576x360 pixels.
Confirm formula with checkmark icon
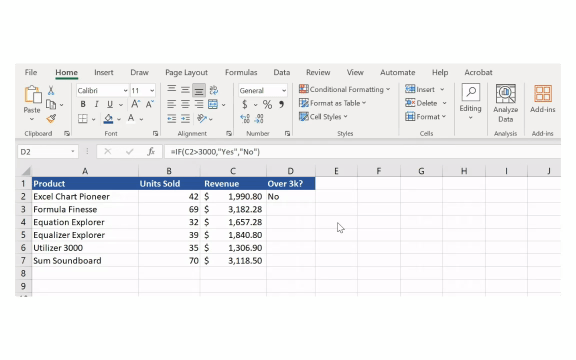[x=129, y=151]
